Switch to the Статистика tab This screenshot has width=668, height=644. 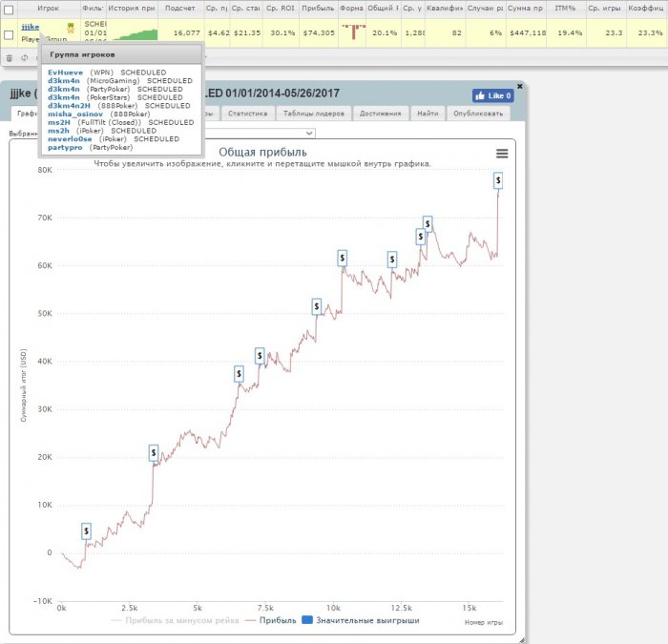point(247,114)
